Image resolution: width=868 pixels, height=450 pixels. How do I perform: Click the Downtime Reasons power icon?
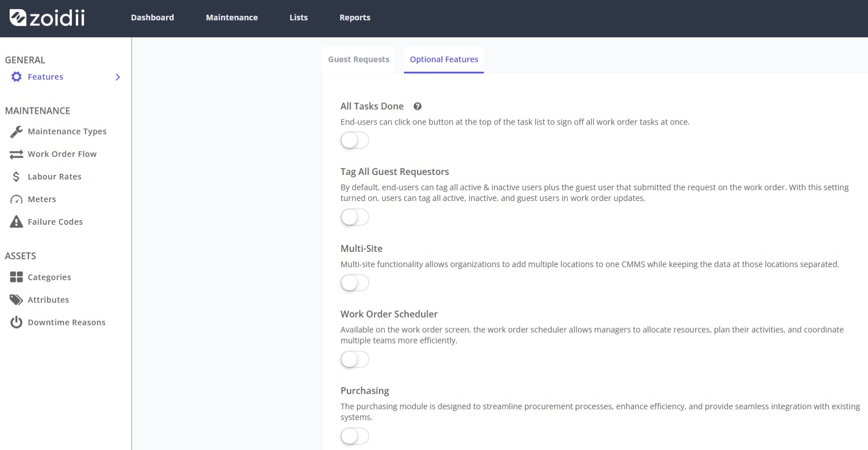[16, 323]
